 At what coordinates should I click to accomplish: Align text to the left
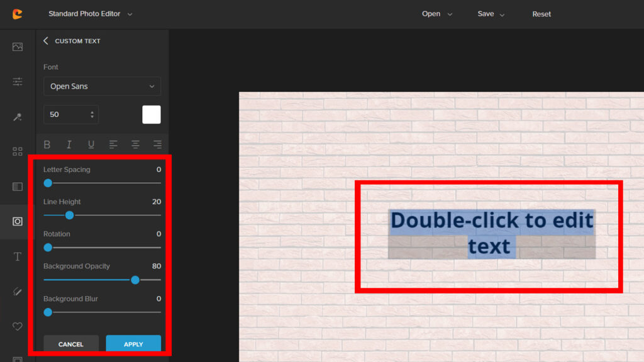113,145
